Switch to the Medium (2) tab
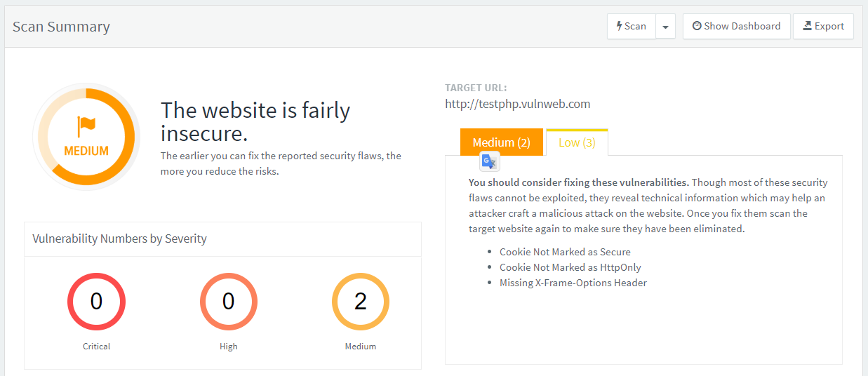The height and width of the screenshot is (376, 868). click(x=502, y=142)
